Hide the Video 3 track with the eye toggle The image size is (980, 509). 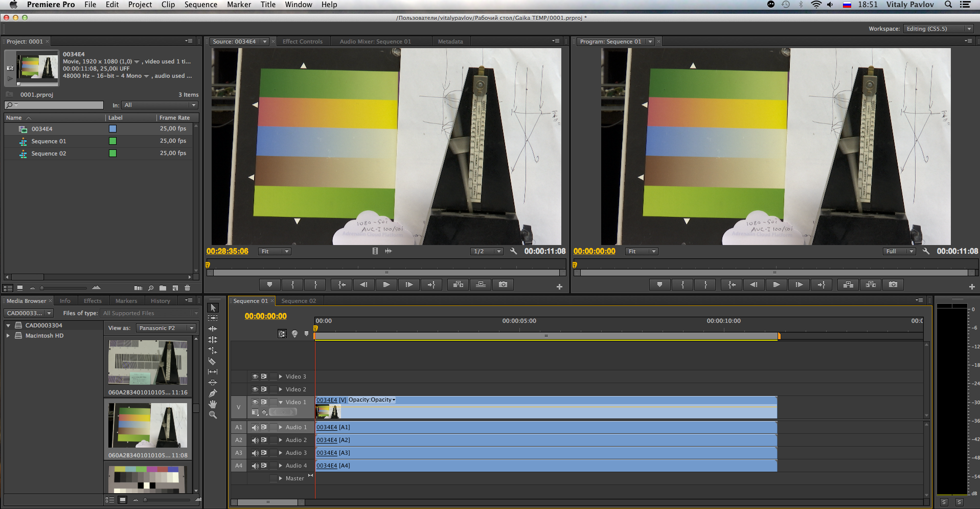coord(255,377)
